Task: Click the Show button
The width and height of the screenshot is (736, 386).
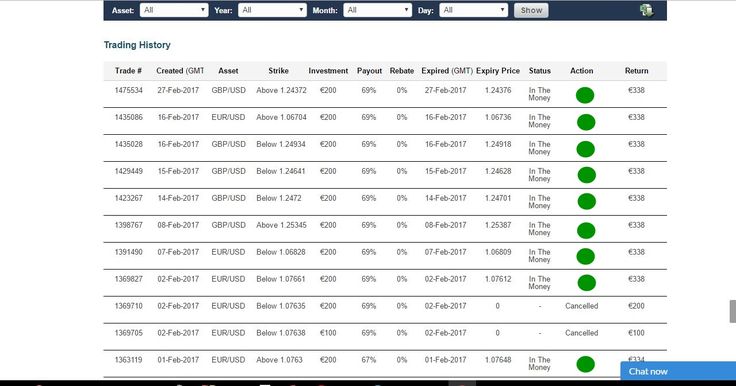Action: tap(531, 10)
